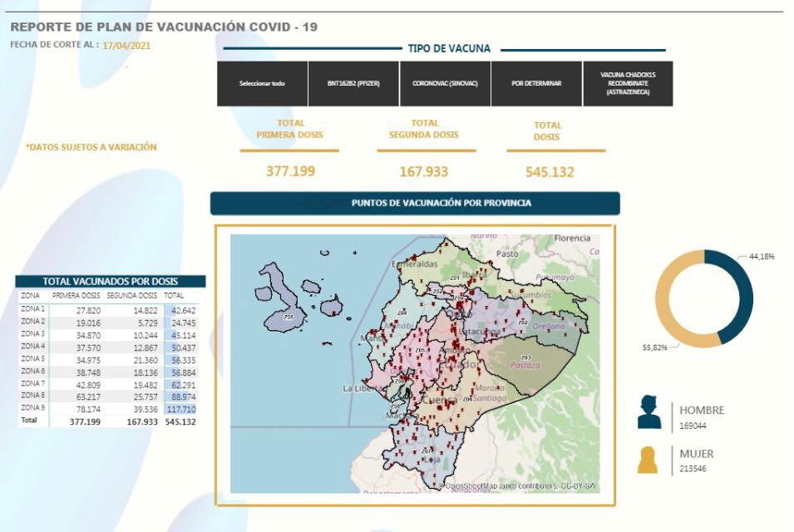Select the ZONA 5 row label
Viewport: 794px width, 532px height.
[32, 359]
